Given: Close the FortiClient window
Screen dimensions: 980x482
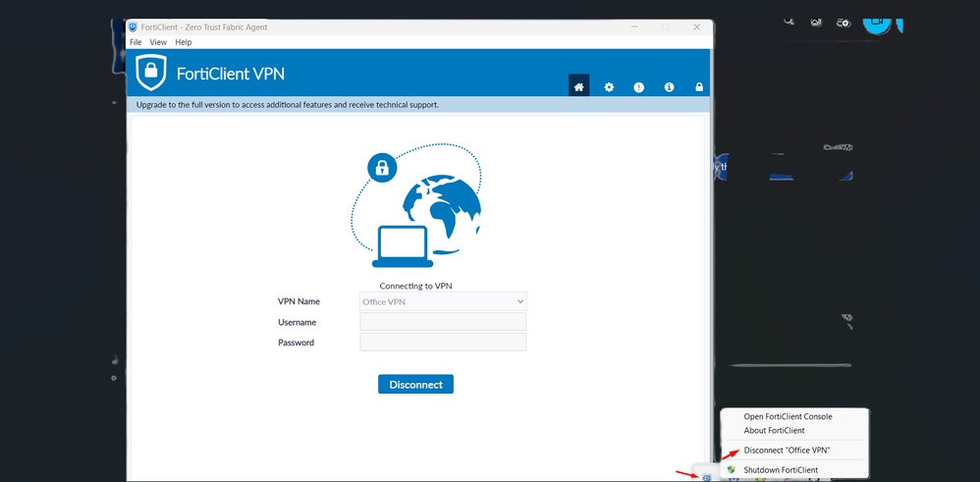Looking at the screenshot, I should [x=697, y=27].
